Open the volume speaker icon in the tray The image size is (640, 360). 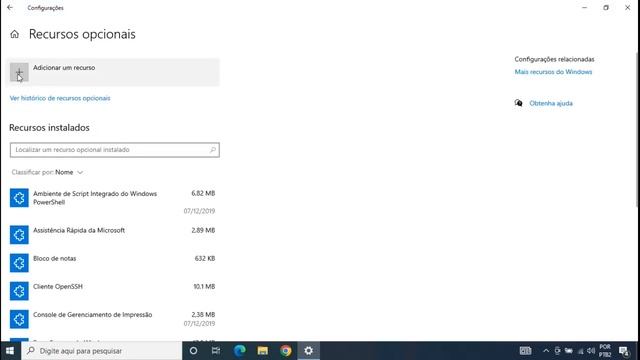[x=591, y=351]
